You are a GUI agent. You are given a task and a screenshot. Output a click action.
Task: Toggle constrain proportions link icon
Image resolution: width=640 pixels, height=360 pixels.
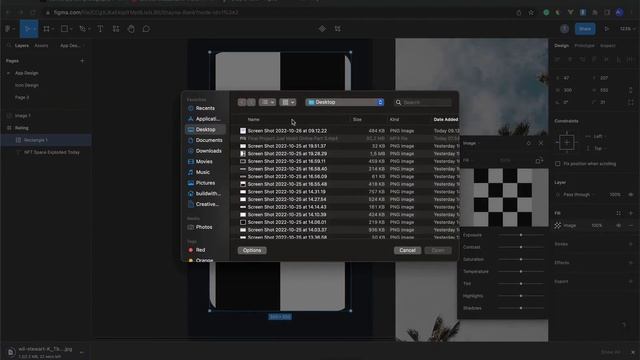click(x=631, y=90)
